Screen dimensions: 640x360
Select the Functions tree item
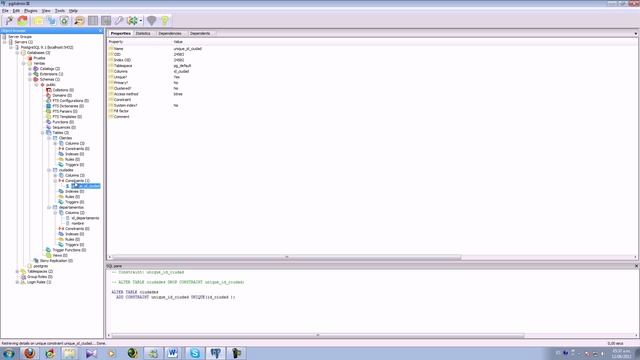(x=63, y=122)
